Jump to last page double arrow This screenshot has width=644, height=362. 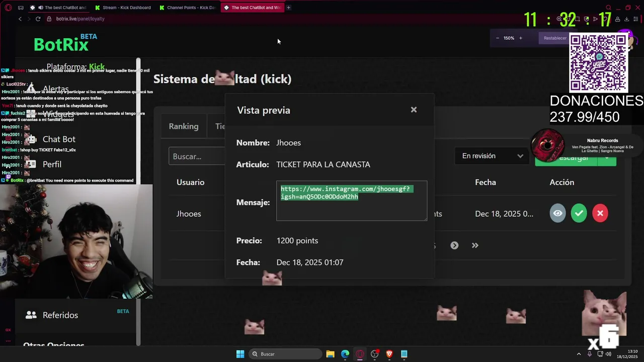point(475,245)
